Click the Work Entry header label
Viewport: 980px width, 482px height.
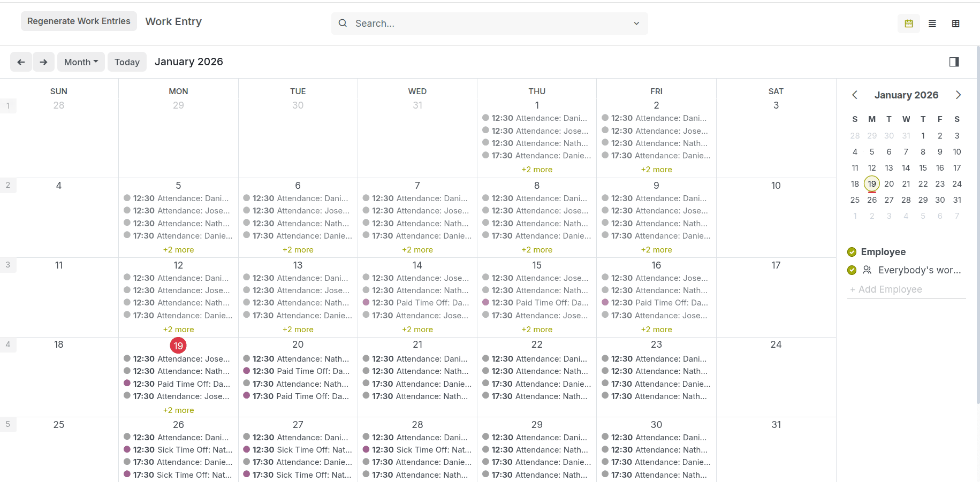point(173,21)
